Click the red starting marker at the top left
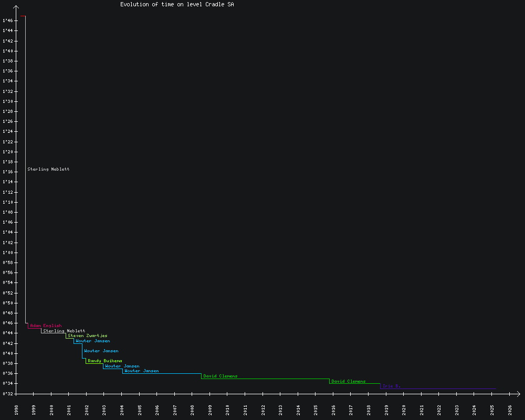This screenshot has width=525, height=420. tap(23, 16)
